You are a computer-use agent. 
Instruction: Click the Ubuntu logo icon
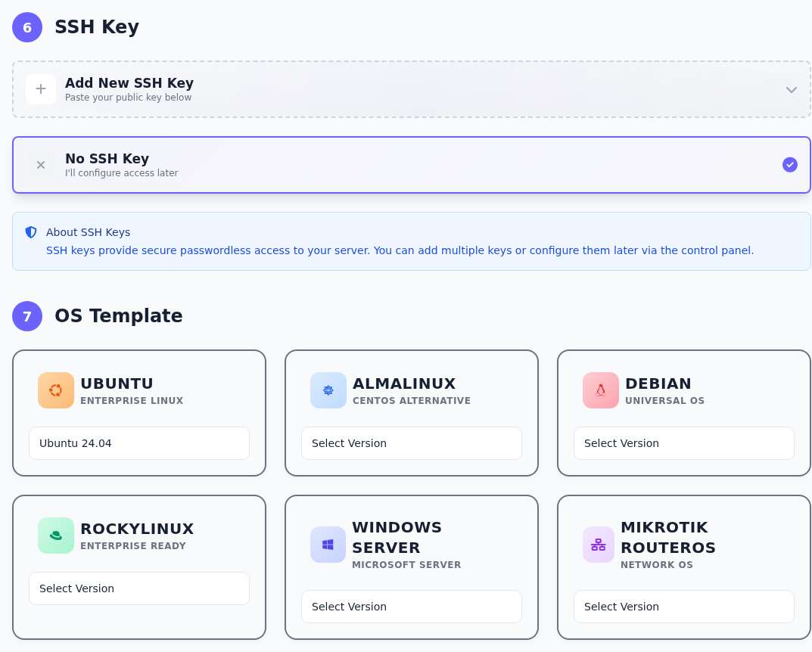click(56, 390)
